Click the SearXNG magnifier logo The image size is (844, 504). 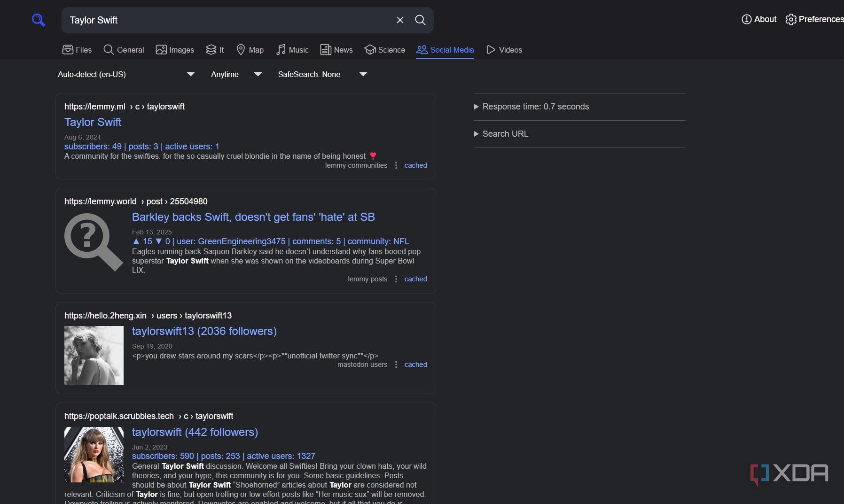click(x=39, y=20)
